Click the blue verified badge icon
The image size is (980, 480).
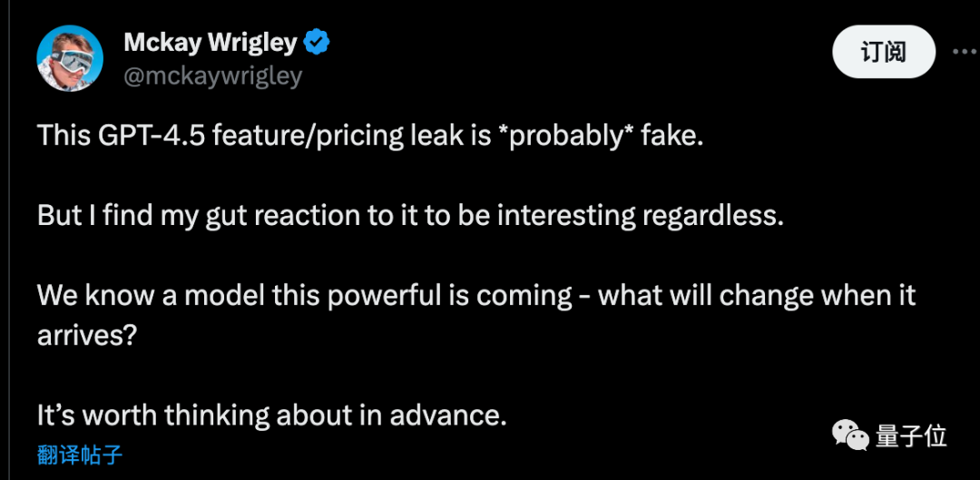(x=317, y=44)
